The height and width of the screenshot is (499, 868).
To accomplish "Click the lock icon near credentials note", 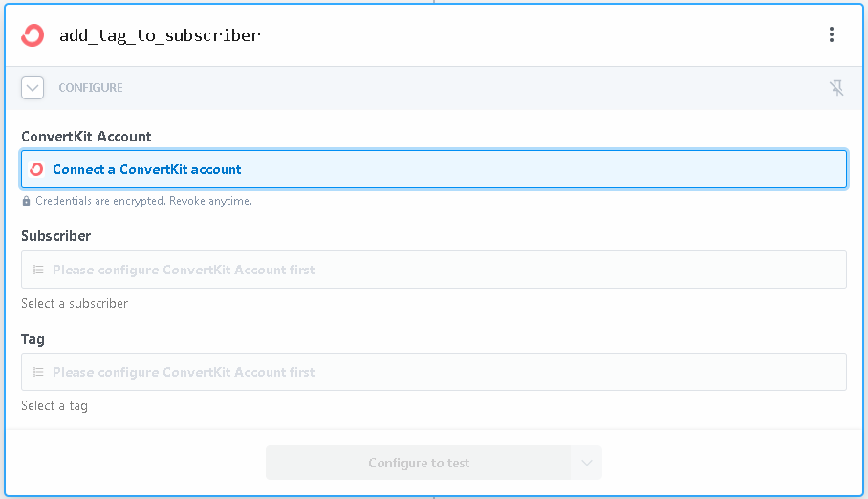I will (26, 201).
